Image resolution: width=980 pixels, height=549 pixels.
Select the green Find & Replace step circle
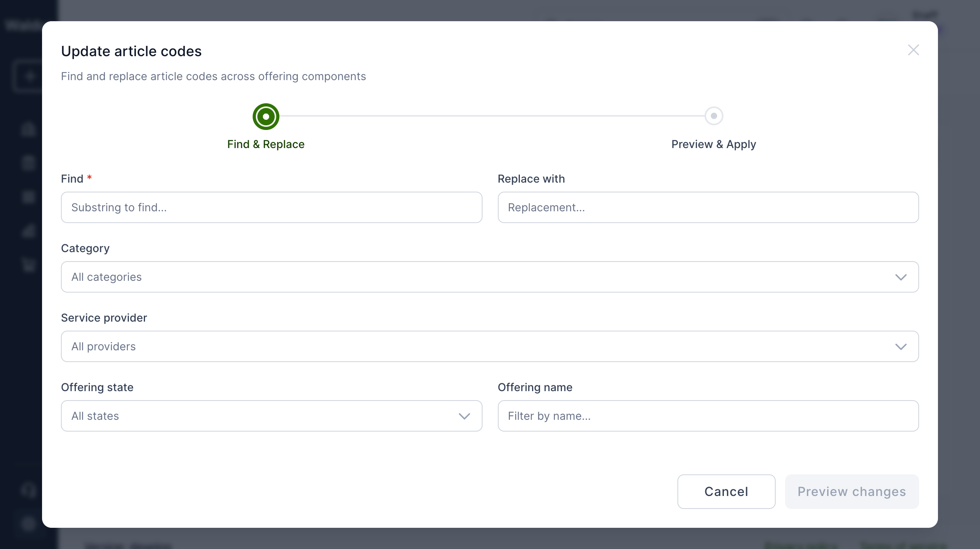266,117
